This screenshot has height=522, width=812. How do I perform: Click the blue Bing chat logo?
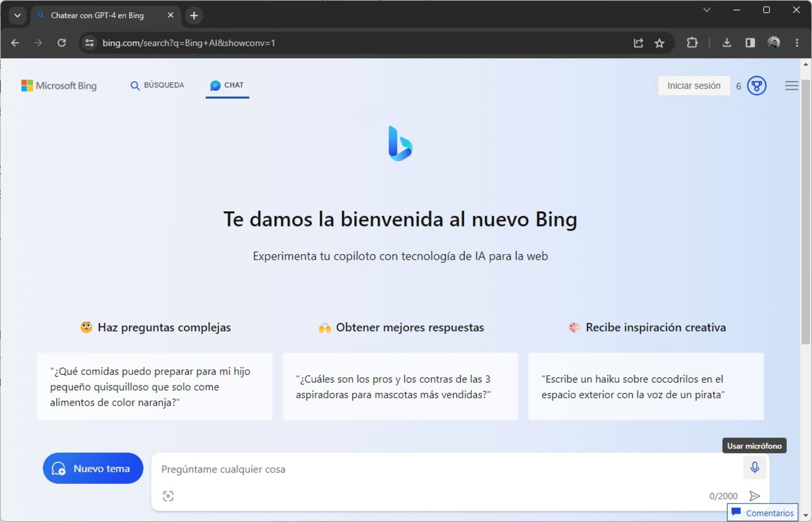click(400, 143)
